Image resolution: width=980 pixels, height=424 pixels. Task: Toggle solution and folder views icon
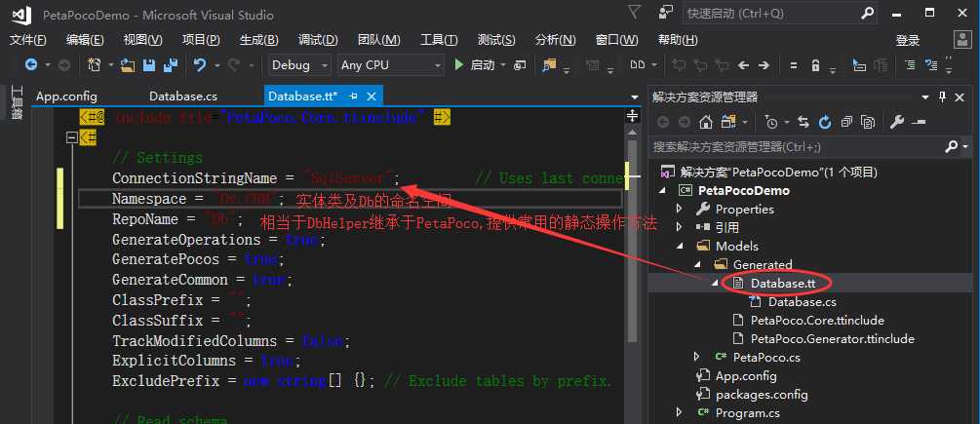pos(726,123)
